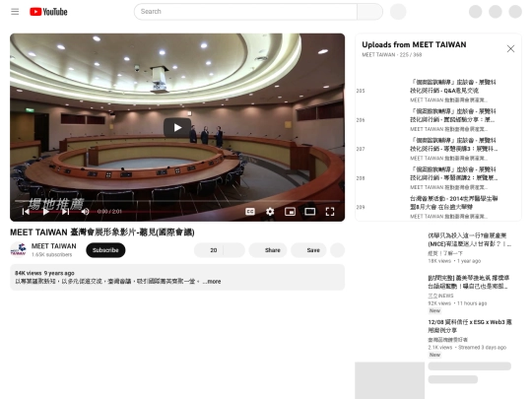Screen dimensions: 532x399
Task: Focus the Search input field
Action: pos(245,12)
